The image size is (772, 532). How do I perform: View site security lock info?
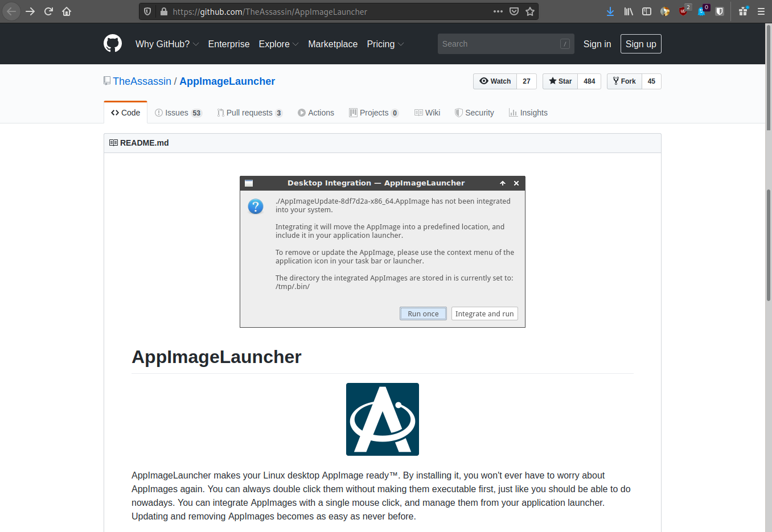coord(164,11)
